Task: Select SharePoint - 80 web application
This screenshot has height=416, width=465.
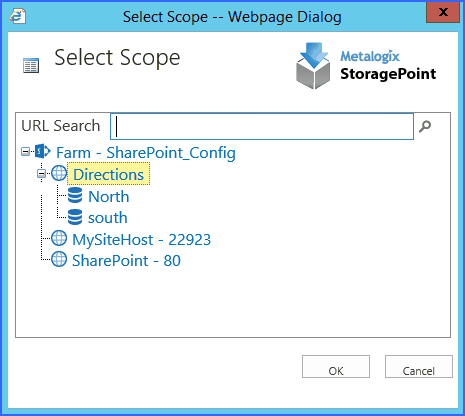Action: (x=126, y=261)
